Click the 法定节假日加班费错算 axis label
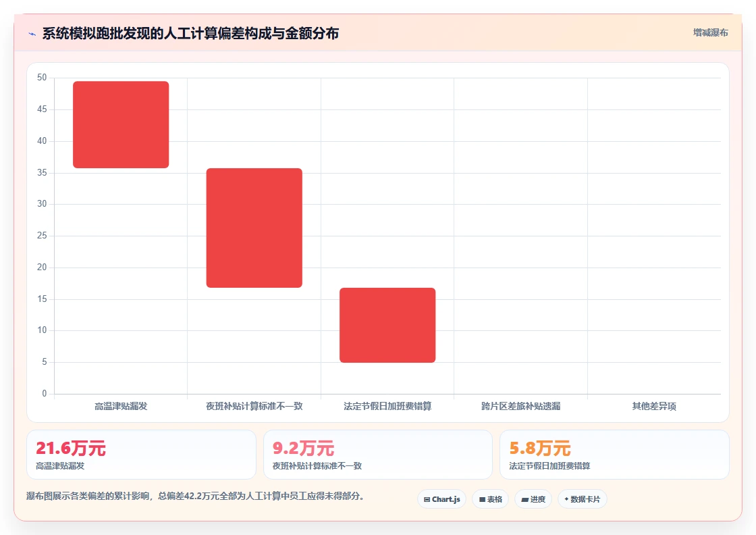Image resolution: width=756 pixels, height=535 pixels. point(387,406)
